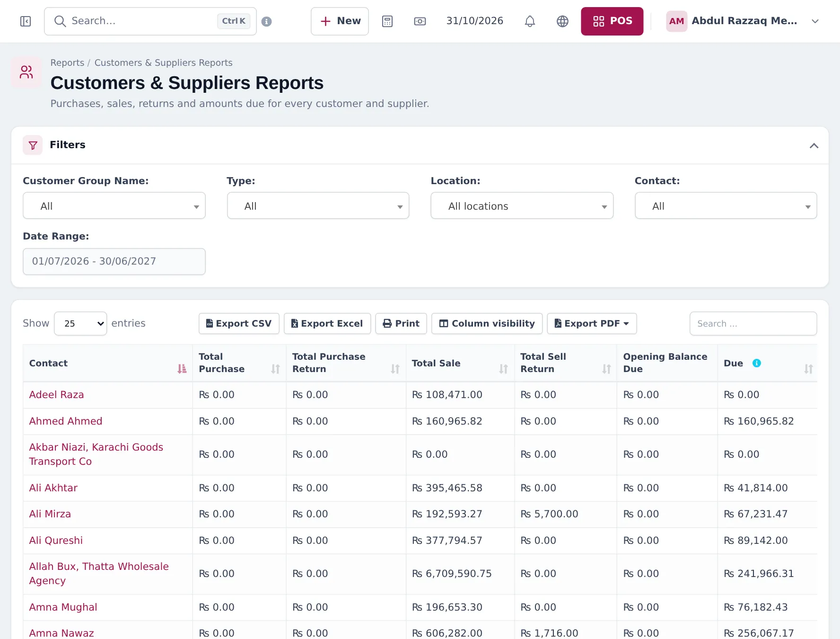This screenshot has height=639, width=840.
Task: Toggle the sidebar collapse icon
Action: click(x=26, y=21)
